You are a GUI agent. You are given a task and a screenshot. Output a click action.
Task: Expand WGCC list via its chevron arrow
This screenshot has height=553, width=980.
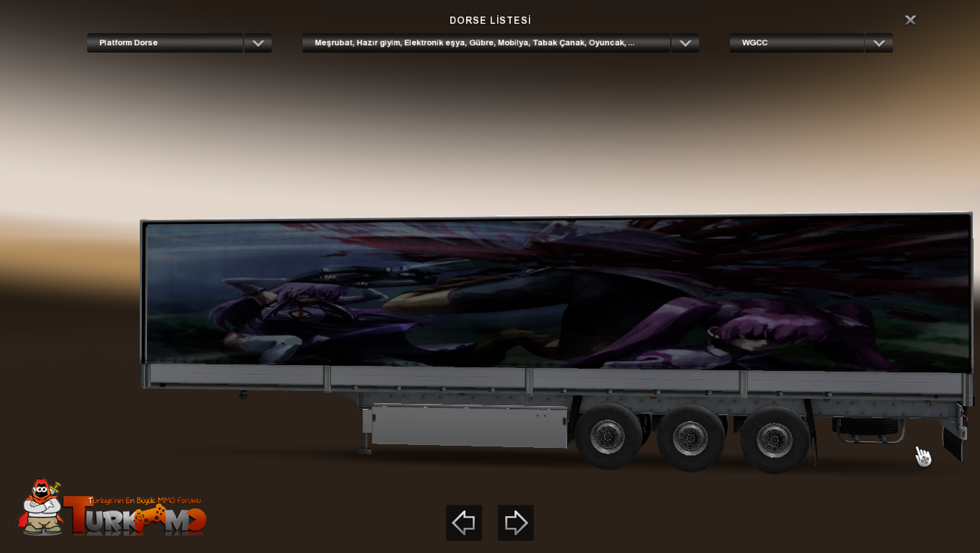tap(878, 42)
